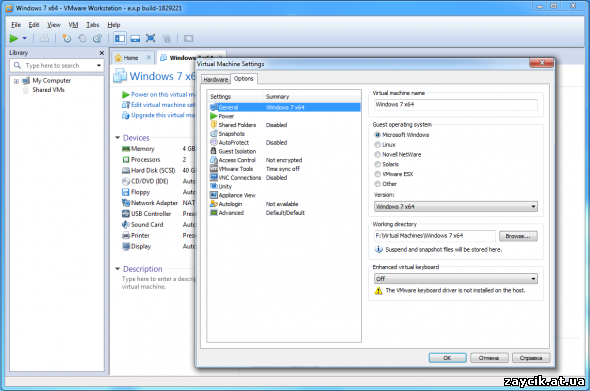The height and width of the screenshot is (391, 590).
Task: Select the Other guest OS radio button
Action: tap(377, 184)
